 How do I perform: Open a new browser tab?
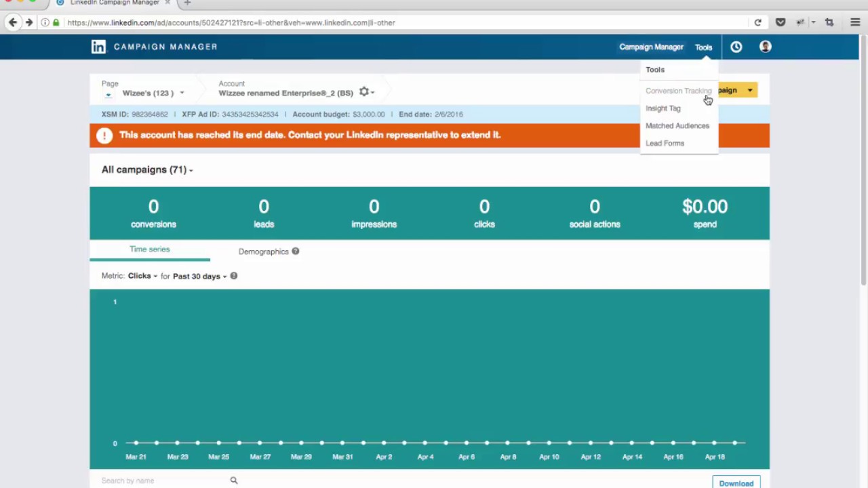pos(187,3)
